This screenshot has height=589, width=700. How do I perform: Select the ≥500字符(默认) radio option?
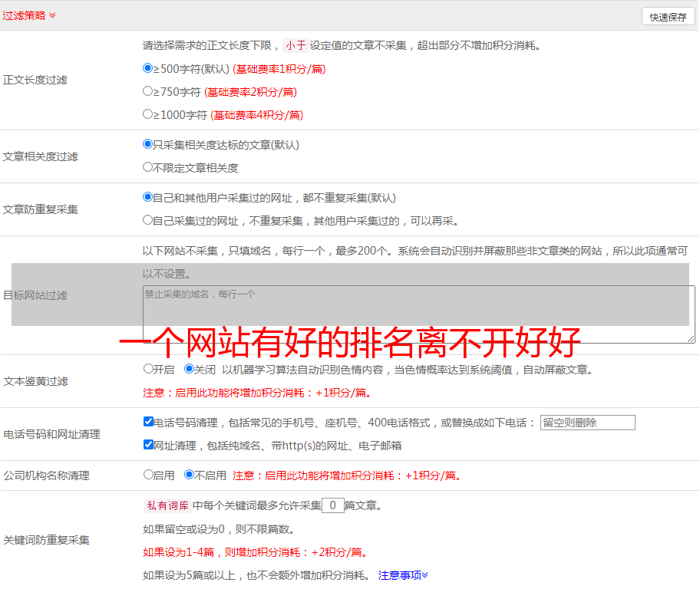pos(148,68)
